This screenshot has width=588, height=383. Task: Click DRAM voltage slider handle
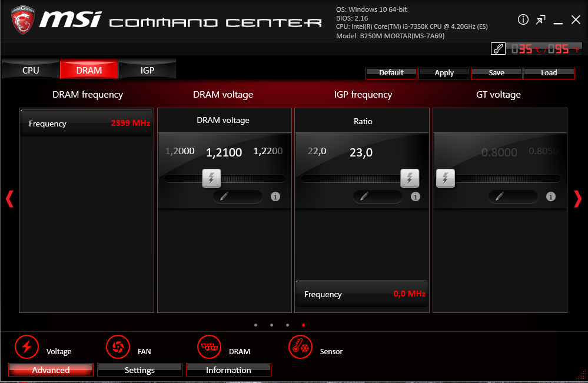[x=211, y=178]
